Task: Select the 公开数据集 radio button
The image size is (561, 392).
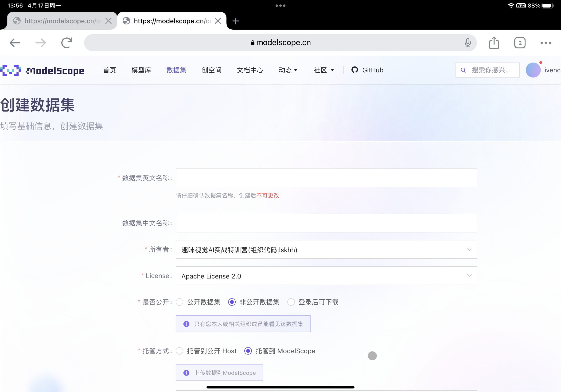Action: pyautogui.click(x=179, y=302)
